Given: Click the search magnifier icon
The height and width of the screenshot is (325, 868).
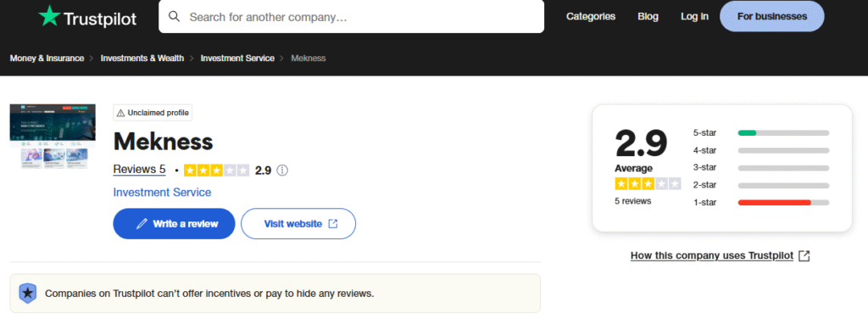Looking at the screenshot, I should pos(175,16).
